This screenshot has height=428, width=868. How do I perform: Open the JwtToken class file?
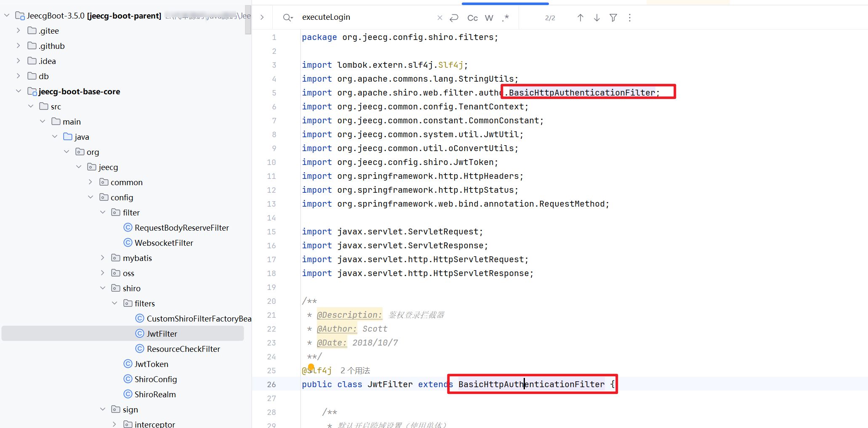coord(151,364)
